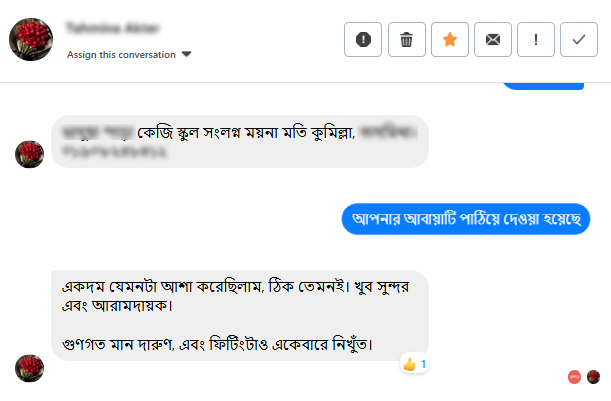Click the round red seen-by badge
This screenshot has width=611, height=401.
point(574,377)
